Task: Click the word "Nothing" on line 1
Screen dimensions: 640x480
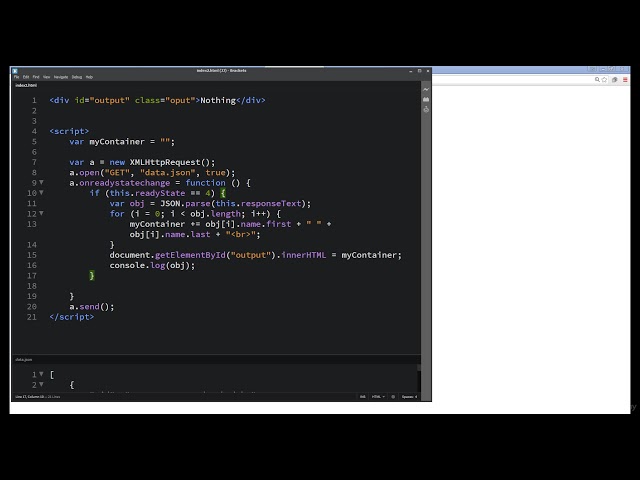Action: pos(218,100)
